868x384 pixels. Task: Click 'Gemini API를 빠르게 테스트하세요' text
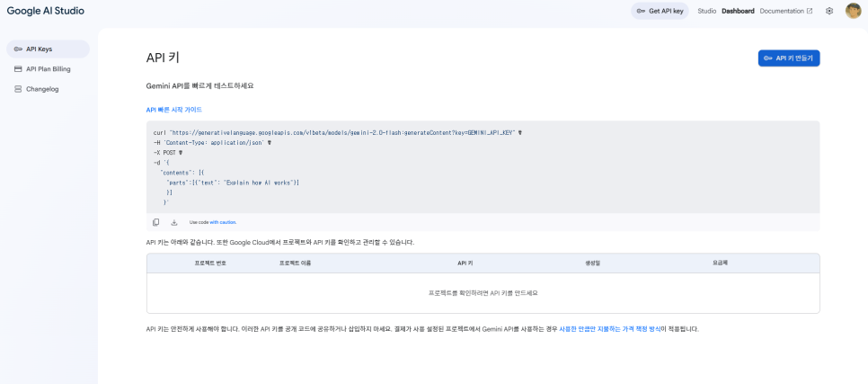pyautogui.click(x=199, y=86)
